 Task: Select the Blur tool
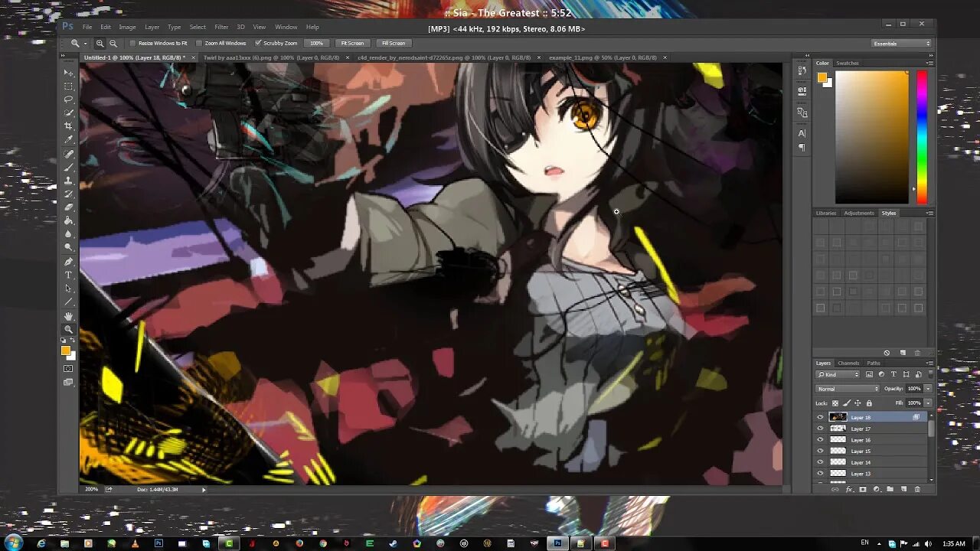(68, 233)
